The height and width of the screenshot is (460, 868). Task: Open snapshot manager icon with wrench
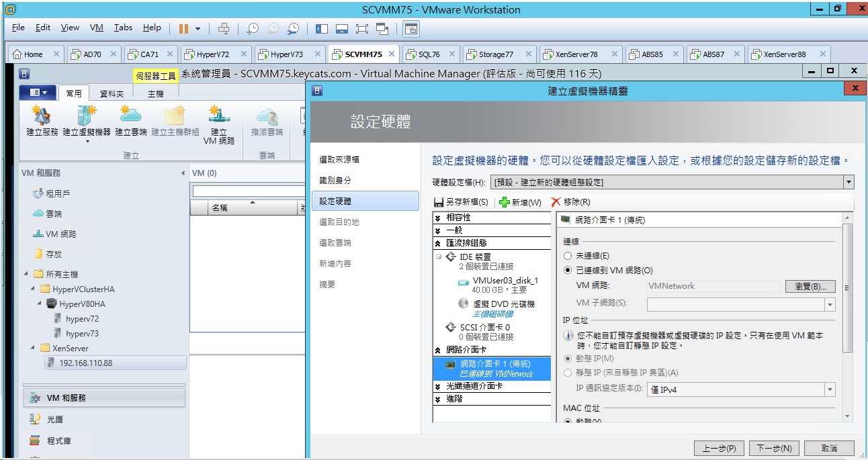click(x=293, y=28)
